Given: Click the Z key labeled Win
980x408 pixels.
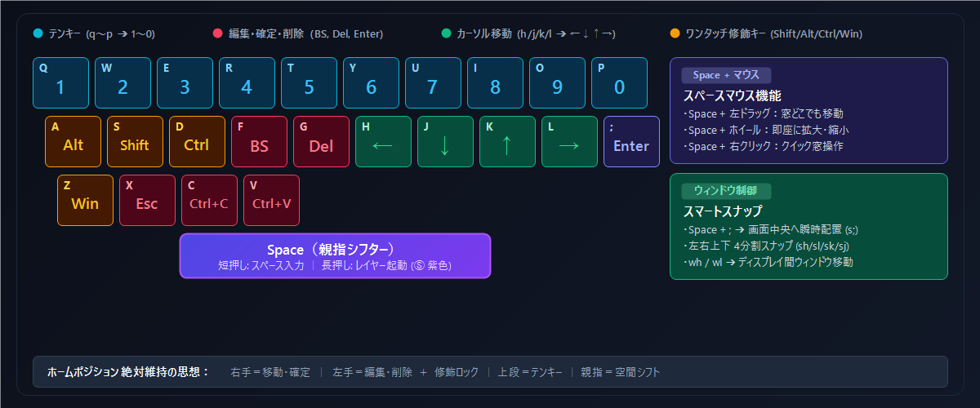Looking at the screenshot, I should point(85,201).
